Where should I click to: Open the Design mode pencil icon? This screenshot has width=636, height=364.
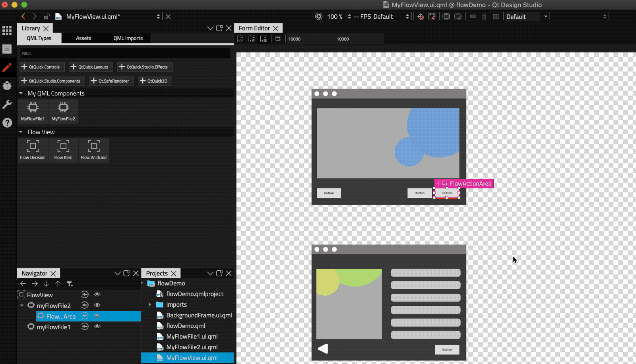point(7,67)
